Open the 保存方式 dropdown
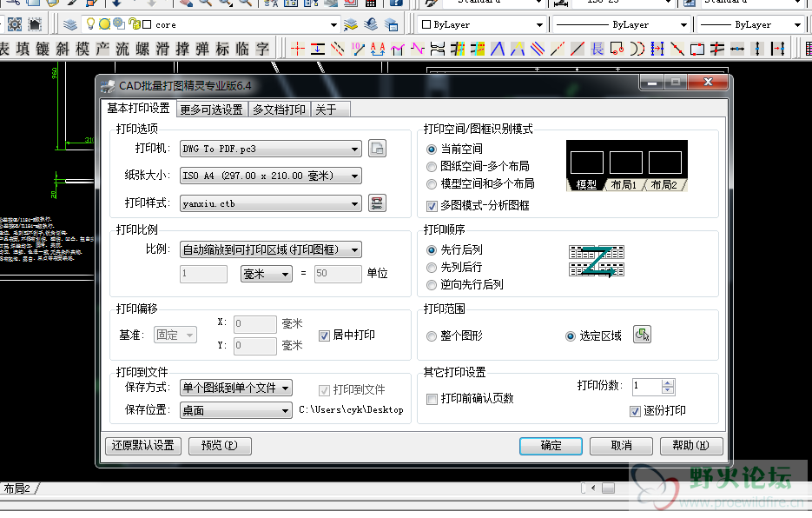 coord(235,388)
